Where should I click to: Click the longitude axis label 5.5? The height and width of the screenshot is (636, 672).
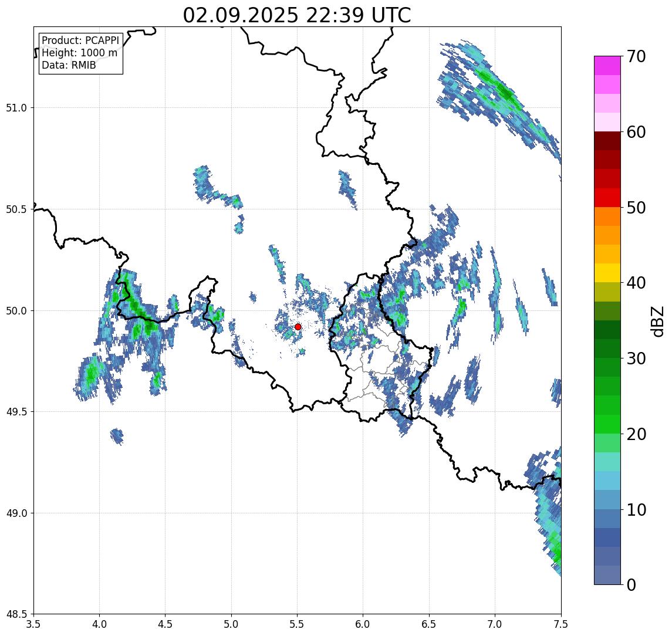(298, 624)
